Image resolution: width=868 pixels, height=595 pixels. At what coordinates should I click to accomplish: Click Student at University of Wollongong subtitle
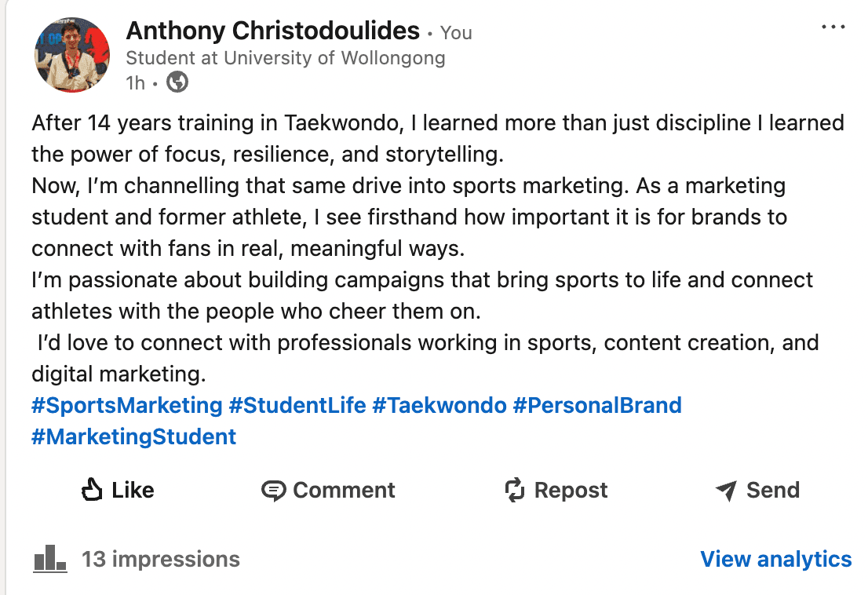tap(286, 58)
